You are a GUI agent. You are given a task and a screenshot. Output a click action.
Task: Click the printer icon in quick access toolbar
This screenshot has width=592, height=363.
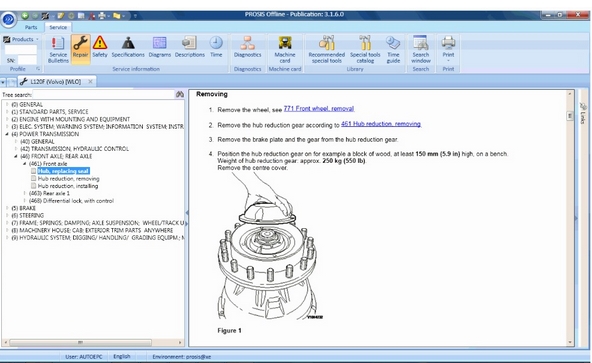tap(102, 16)
